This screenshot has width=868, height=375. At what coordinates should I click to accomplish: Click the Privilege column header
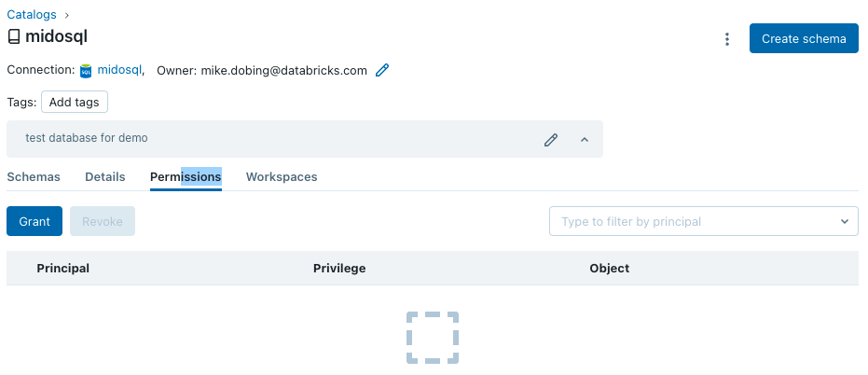coord(339,268)
